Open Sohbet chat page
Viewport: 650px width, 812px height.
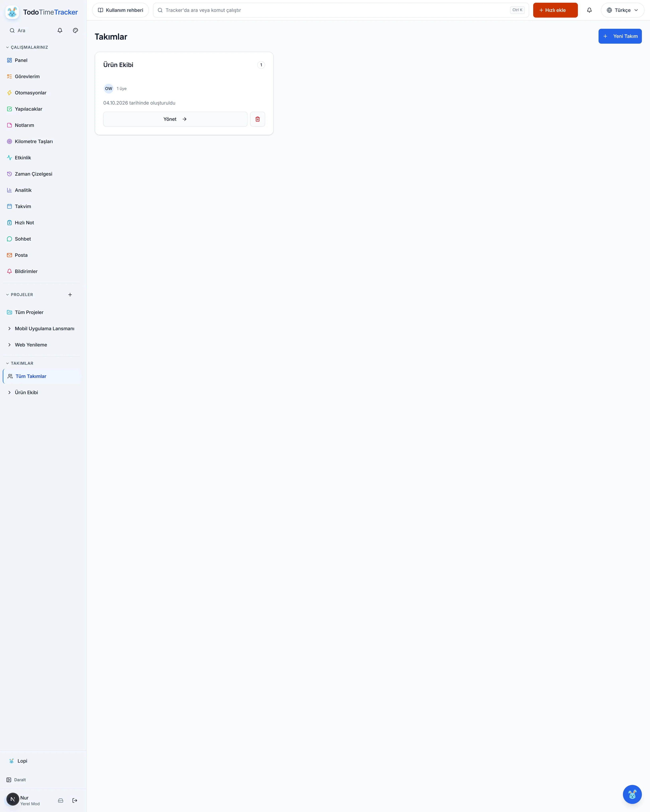42,239
